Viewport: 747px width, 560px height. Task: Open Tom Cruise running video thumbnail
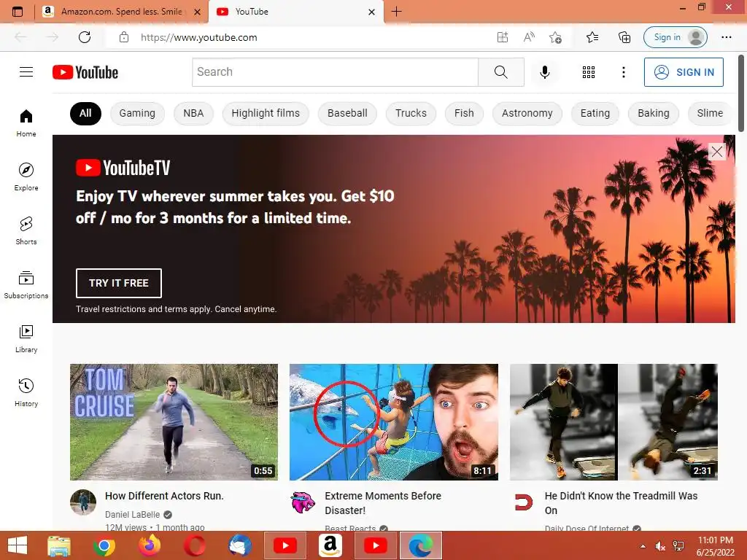[174, 422]
